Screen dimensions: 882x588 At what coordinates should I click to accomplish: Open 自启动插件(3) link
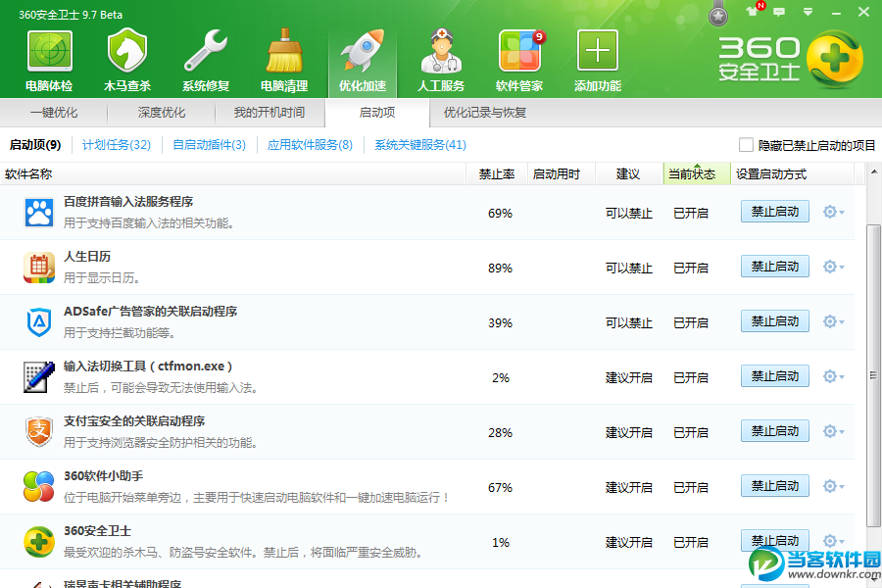pyautogui.click(x=210, y=145)
